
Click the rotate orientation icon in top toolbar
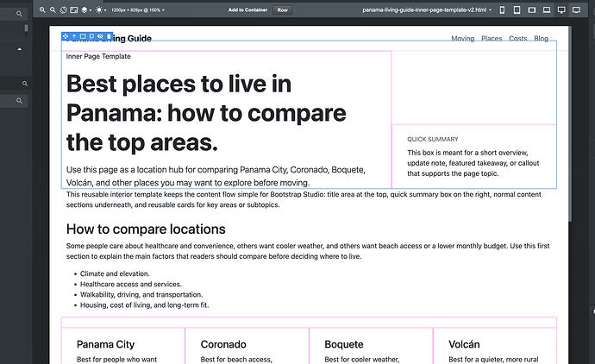(x=63, y=9)
